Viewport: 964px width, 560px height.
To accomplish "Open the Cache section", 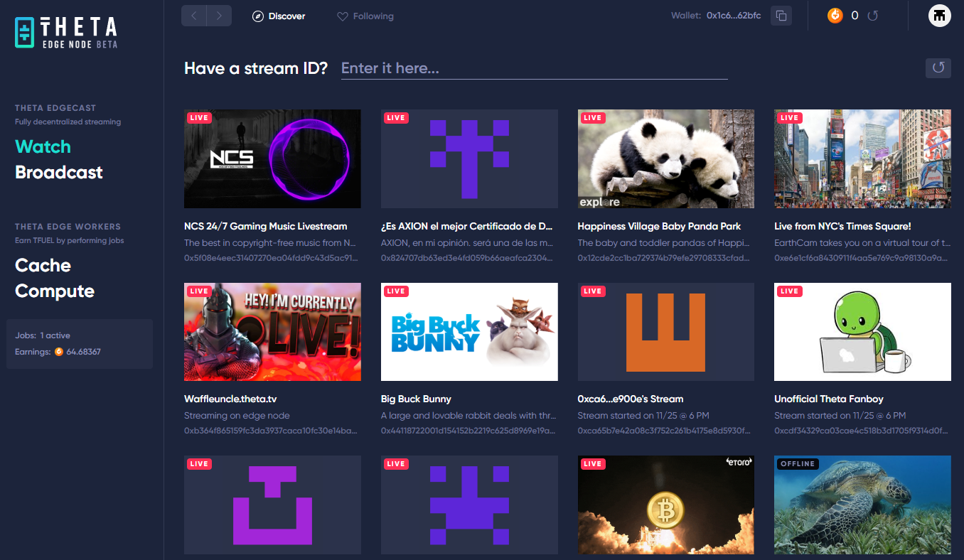I will coord(43,266).
